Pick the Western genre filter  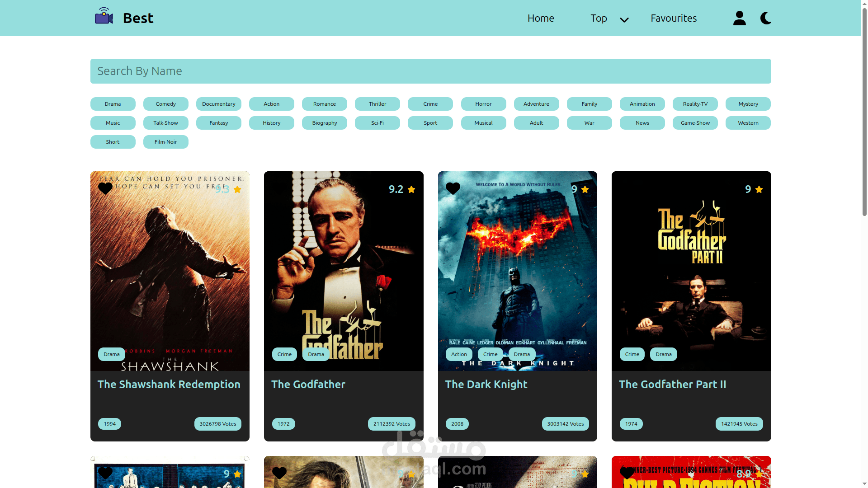pyautogui.click(x=748, y=123)
